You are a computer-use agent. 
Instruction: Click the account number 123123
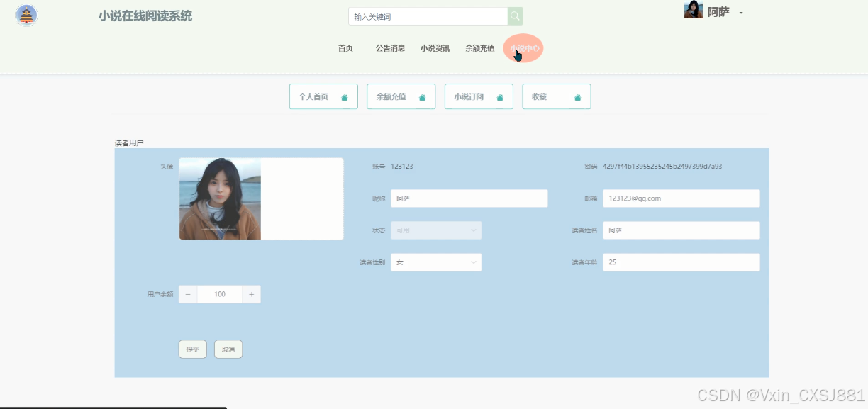[402, 167]
